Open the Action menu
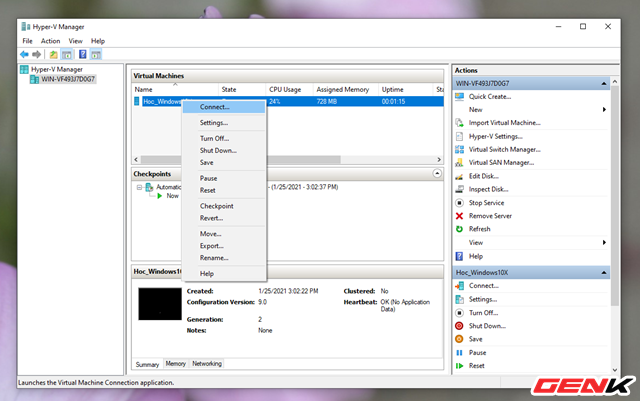 pyautogui.click(x=51, y=41)
